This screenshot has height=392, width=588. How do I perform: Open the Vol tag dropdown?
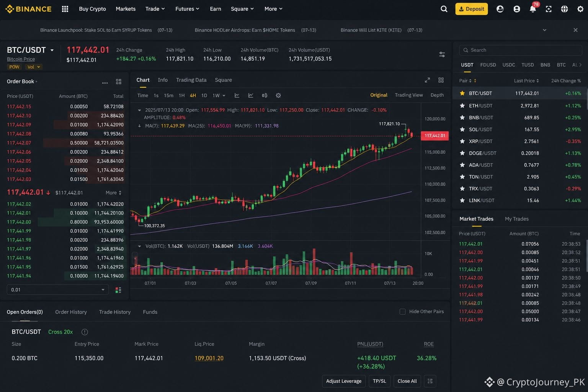[x=34, y=67]
